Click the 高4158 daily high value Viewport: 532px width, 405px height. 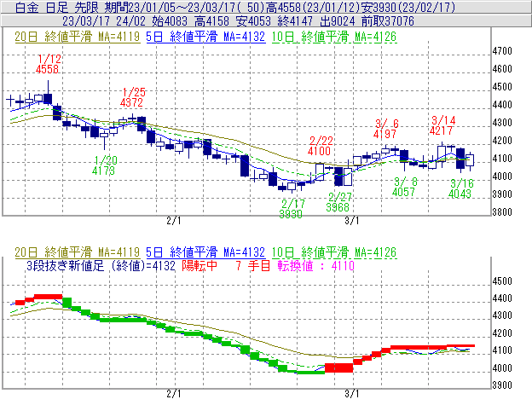[x=211, y=21]
